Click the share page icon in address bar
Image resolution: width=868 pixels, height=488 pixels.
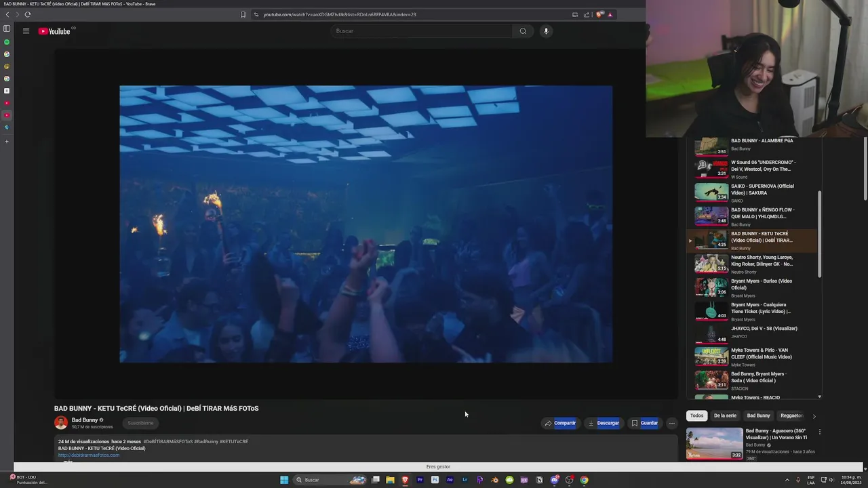pos(587,14)
